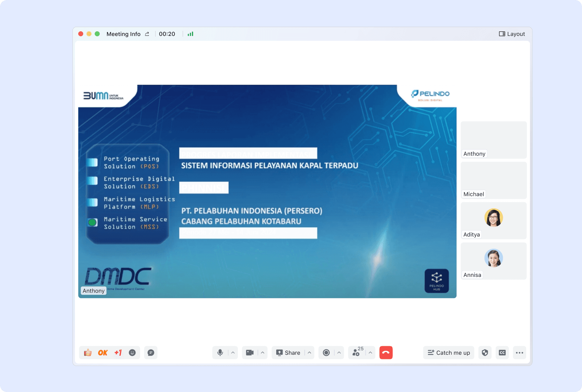Leave the meeting with the red hang-up button
The height and width of the screenshot is (392, 582).
tap(386, 353)
